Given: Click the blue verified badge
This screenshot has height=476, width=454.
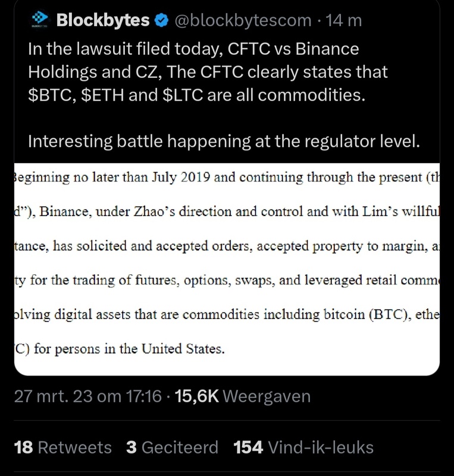Looking at the screenshot, I should [161, 21].
